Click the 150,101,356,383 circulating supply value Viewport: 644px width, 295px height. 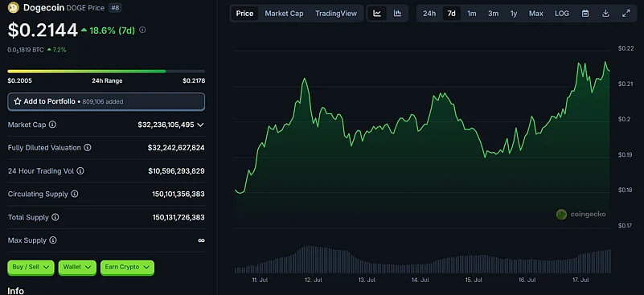point(178,194)
